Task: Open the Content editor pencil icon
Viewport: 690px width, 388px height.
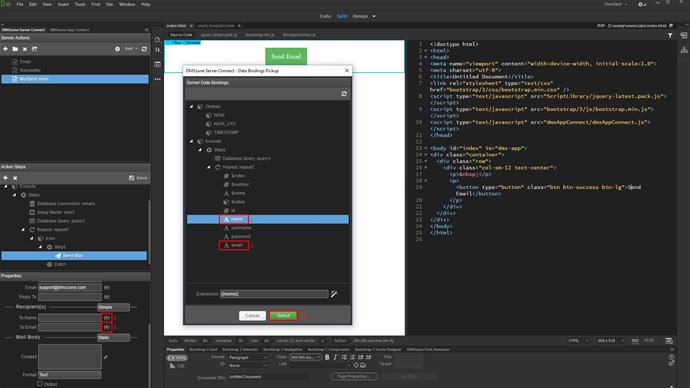Action: tap(106, 357)
